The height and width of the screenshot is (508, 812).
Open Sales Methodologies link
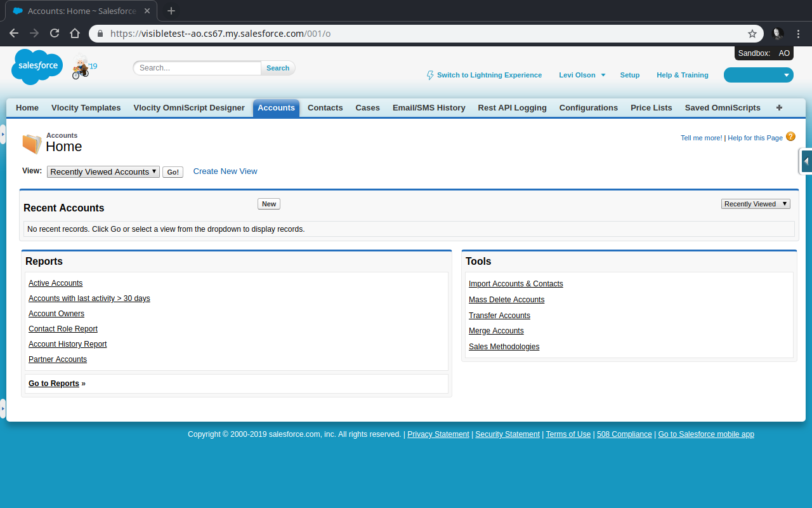pyautogui.click(x=504, y=347)
